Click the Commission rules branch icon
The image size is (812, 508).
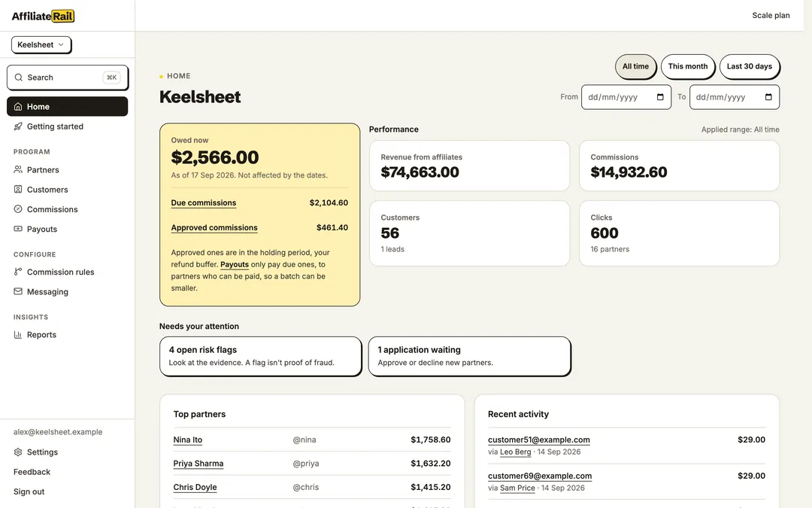coord(18,272)
